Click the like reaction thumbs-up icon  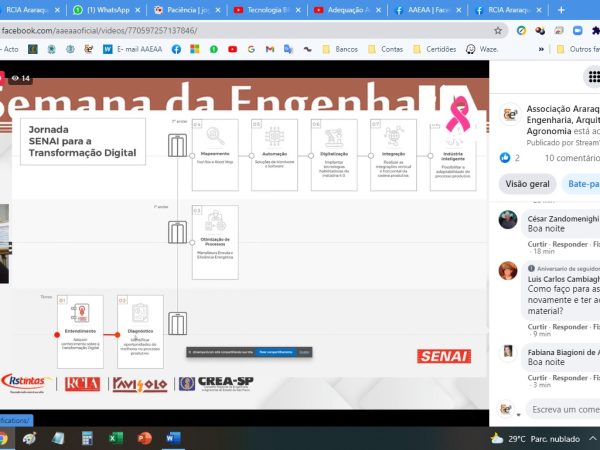[505, 158]
